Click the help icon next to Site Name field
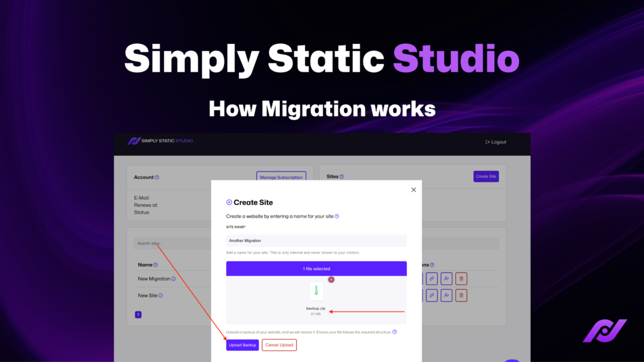This screenshot has height=362, width=644. point(337,216)
